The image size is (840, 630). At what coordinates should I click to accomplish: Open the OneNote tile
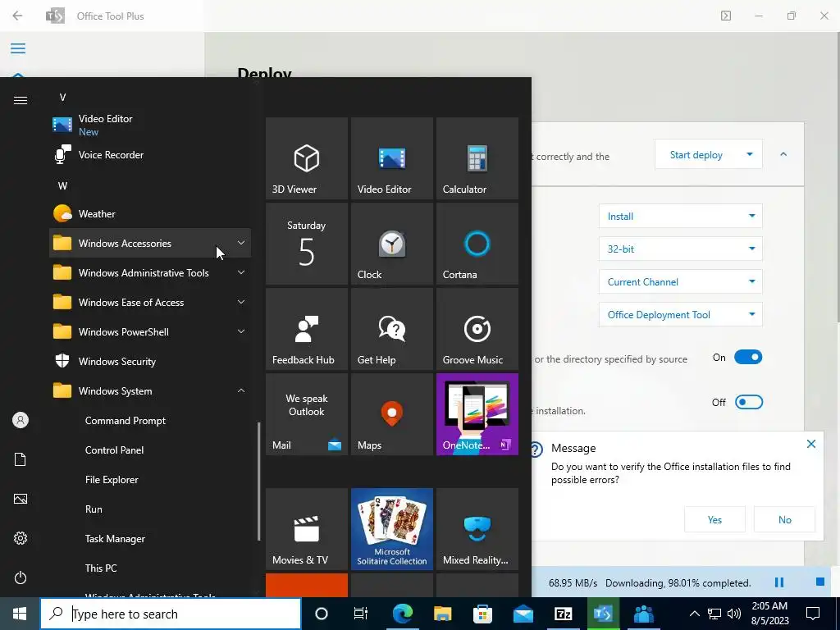tap(477, 414)
